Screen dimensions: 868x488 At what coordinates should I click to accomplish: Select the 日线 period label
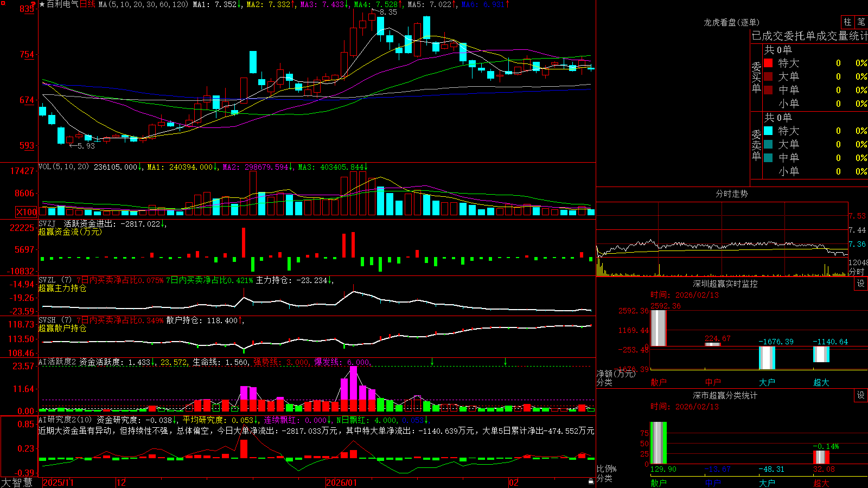coord(87,4)
